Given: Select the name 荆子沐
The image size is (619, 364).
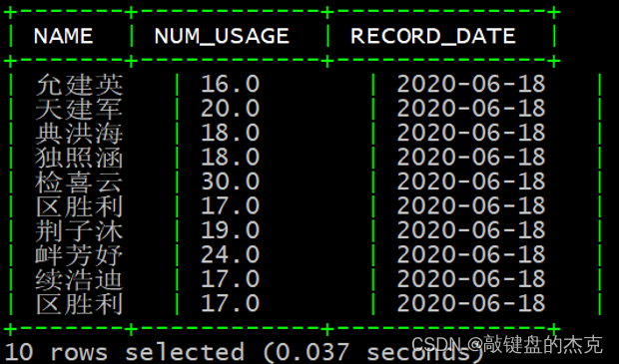Looking at the screenshot, I should [79, 230].
